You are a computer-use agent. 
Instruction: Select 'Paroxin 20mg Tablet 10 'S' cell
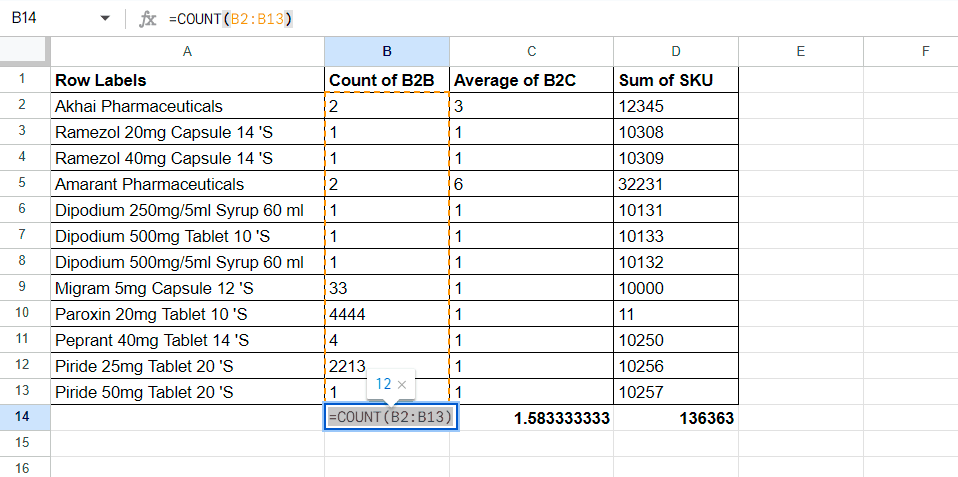point(188,314)
